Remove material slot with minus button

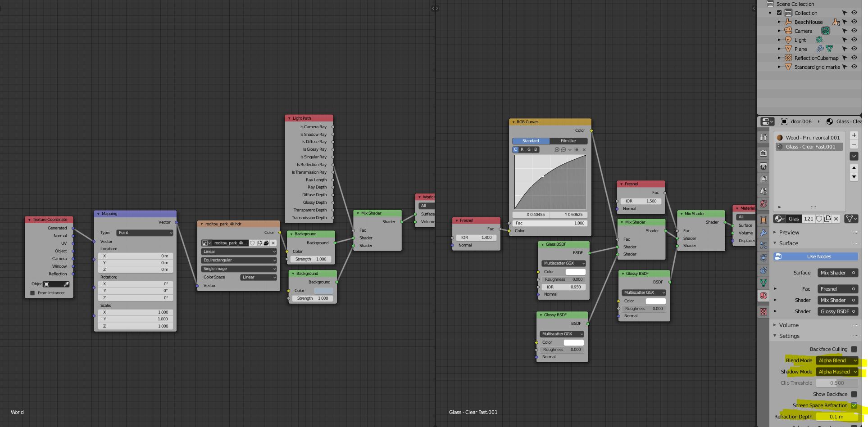(854, 144)
